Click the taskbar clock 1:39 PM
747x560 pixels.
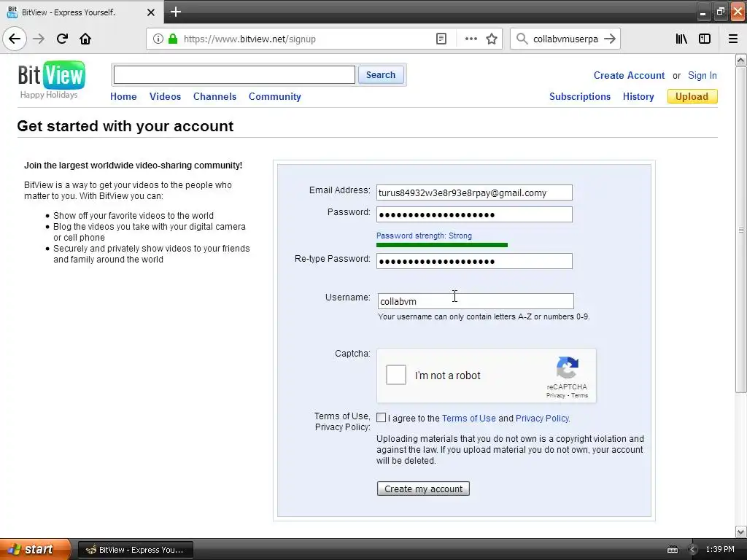[x=720, y=550]
